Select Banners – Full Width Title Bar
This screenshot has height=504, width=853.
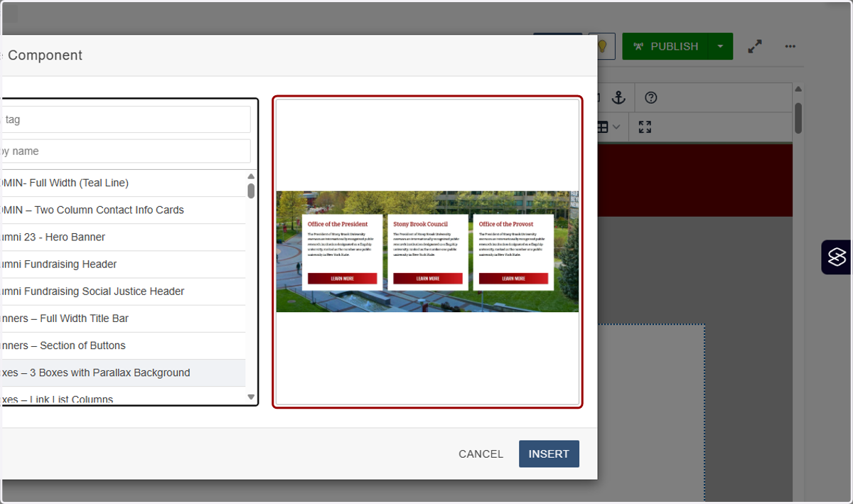[x=122, y=318]
